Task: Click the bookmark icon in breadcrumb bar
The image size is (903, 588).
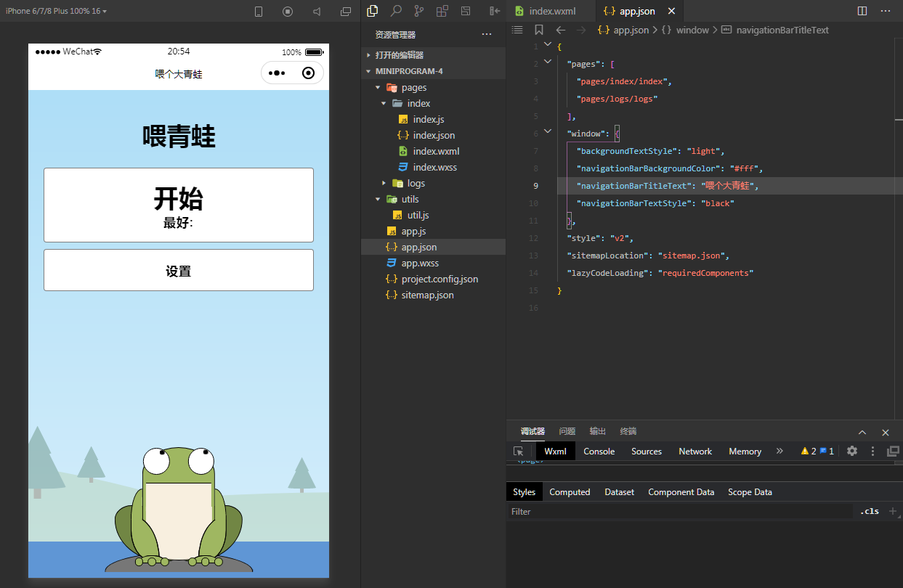Action: click(x=538, y=30)
